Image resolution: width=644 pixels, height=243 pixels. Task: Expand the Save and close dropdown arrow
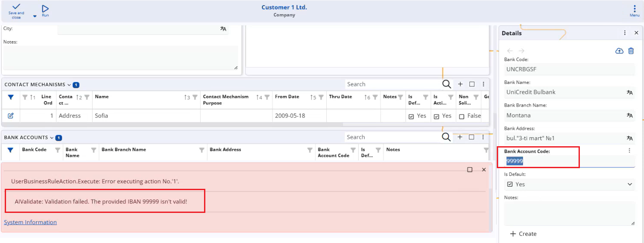35,16
